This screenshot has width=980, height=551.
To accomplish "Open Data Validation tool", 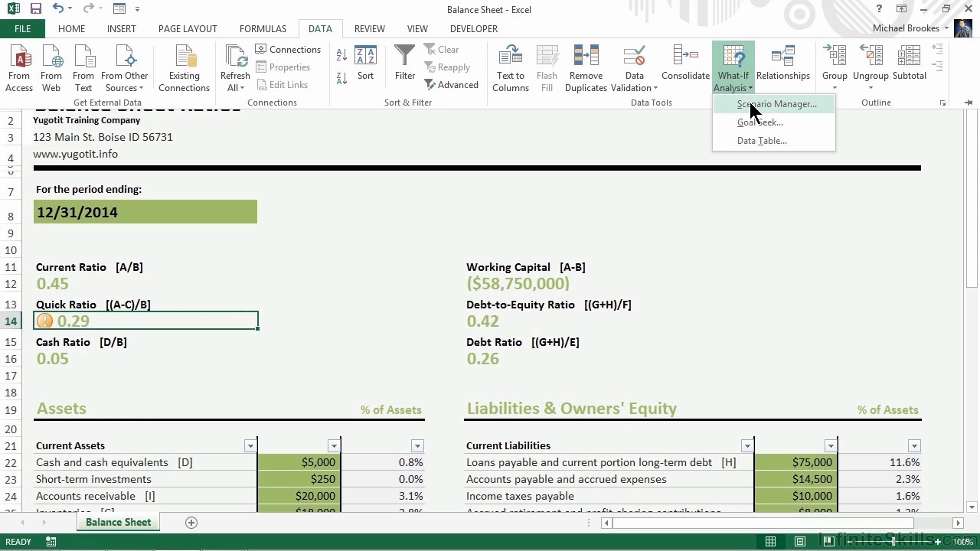I will point(634,69).
